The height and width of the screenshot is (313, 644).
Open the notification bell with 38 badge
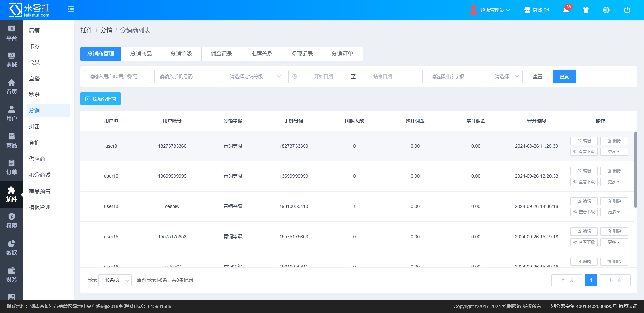click(566, 10)
